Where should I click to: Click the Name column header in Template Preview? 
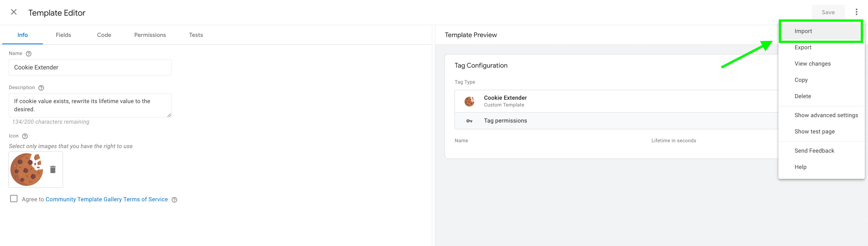point(461,141)
